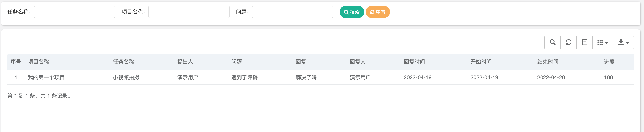Click the 开始时间 column header
The height and width of the screenshot is (132, 644).
481,62
